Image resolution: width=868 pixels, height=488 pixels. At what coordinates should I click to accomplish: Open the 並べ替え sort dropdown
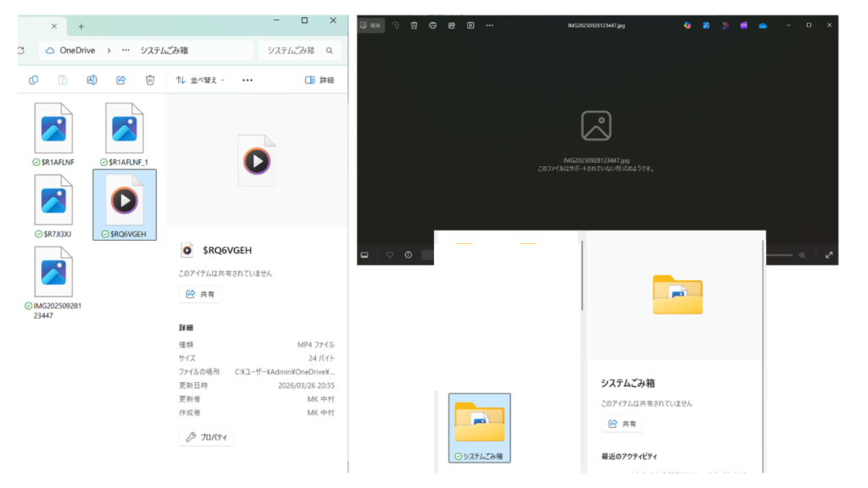point(200,80)
